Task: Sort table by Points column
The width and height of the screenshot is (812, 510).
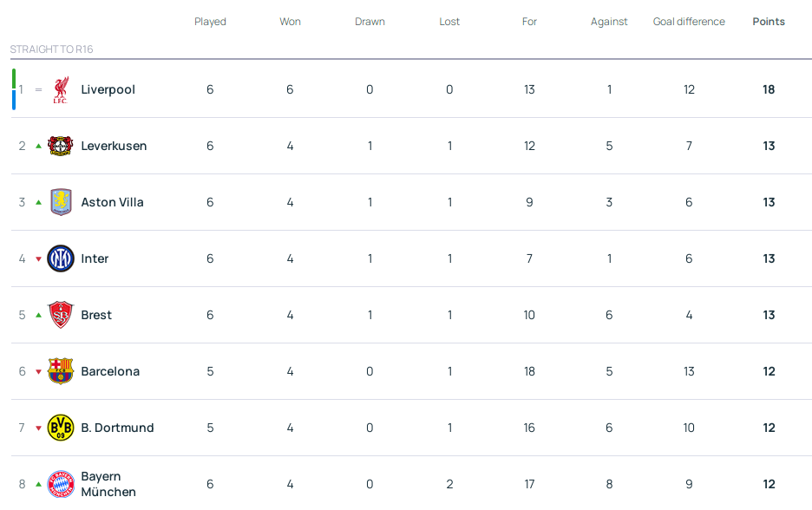Action: [769, 22]
